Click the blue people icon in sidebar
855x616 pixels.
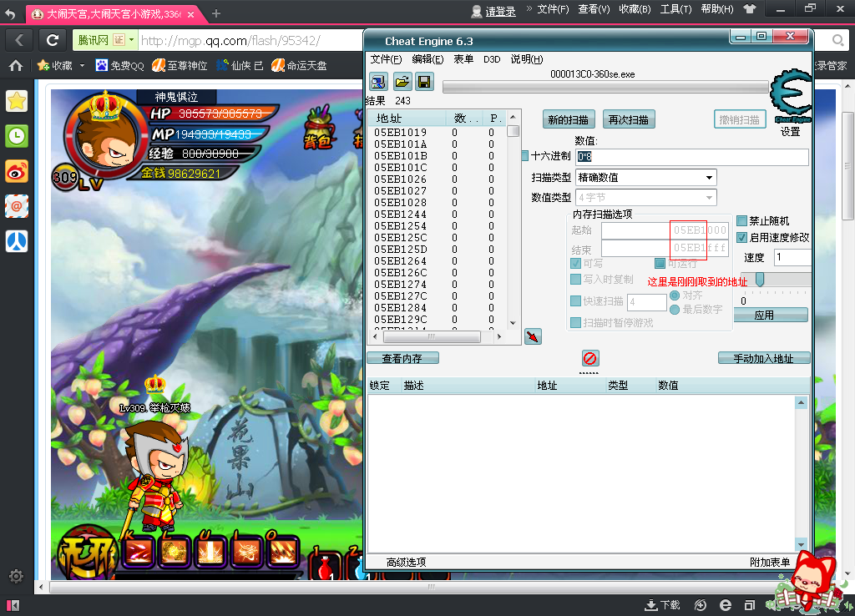coord(17,241)
